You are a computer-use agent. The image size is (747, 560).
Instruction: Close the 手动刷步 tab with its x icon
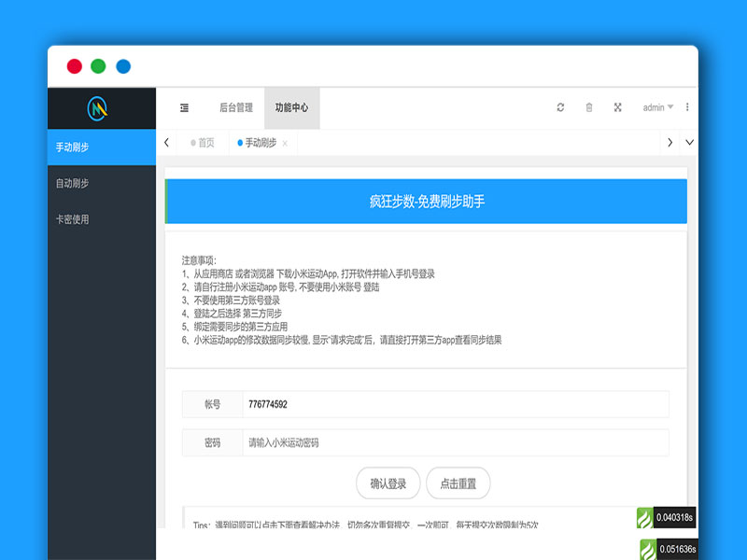(x=285, y=143)
